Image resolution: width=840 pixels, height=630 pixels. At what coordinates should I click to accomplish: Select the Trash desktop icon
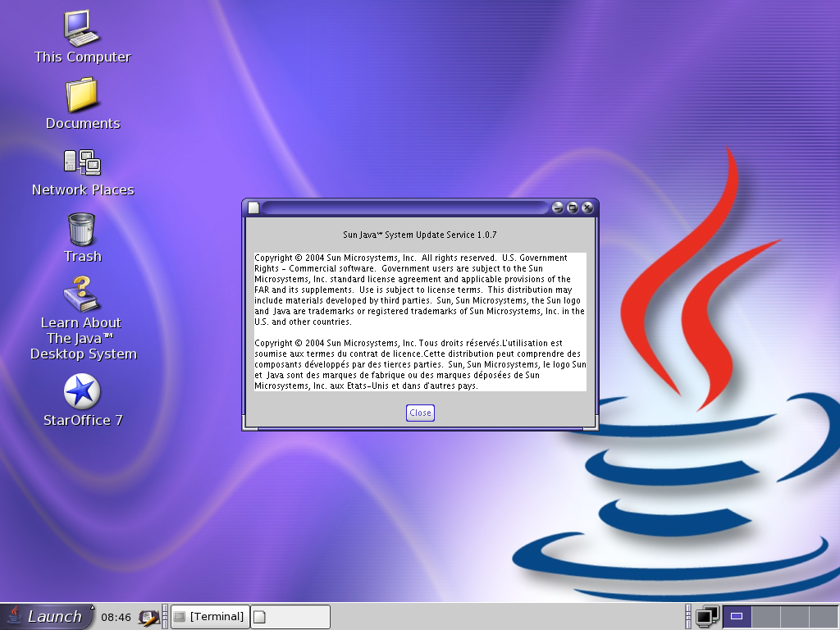point(82,238)
